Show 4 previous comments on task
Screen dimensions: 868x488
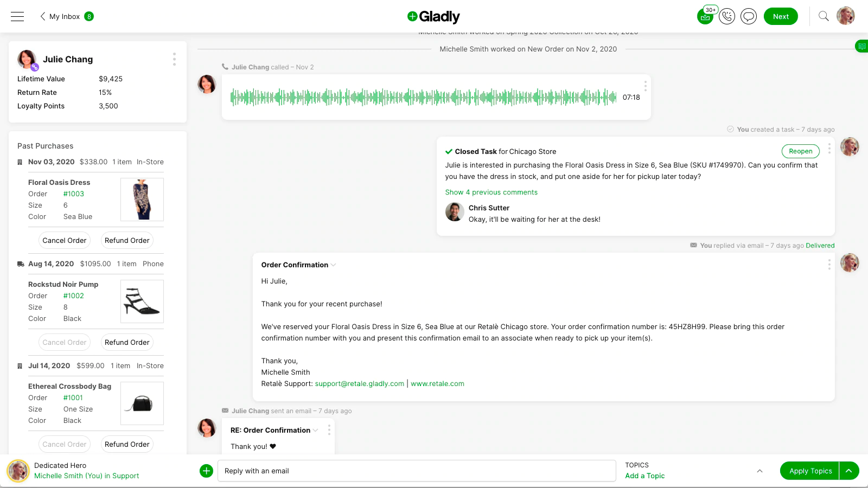pyautogui.click(x=491, y=192)
